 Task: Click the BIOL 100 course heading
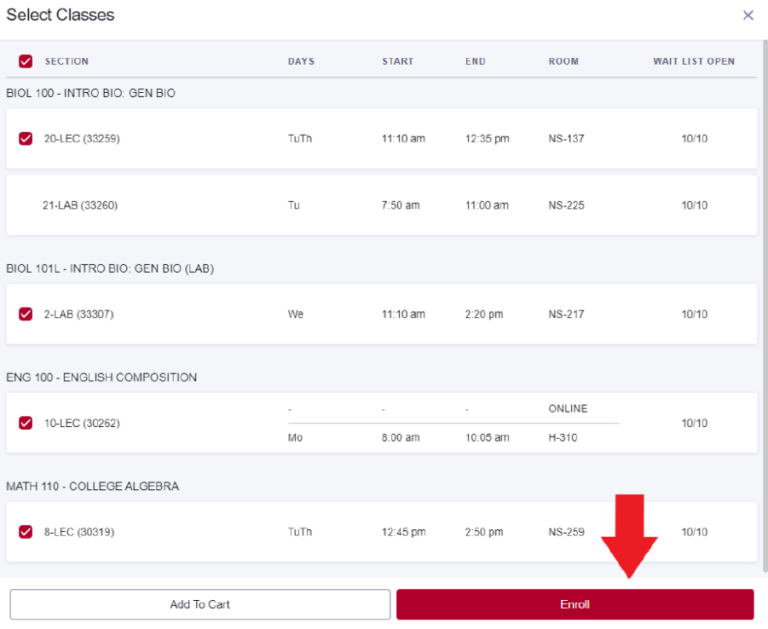[91, 93]
